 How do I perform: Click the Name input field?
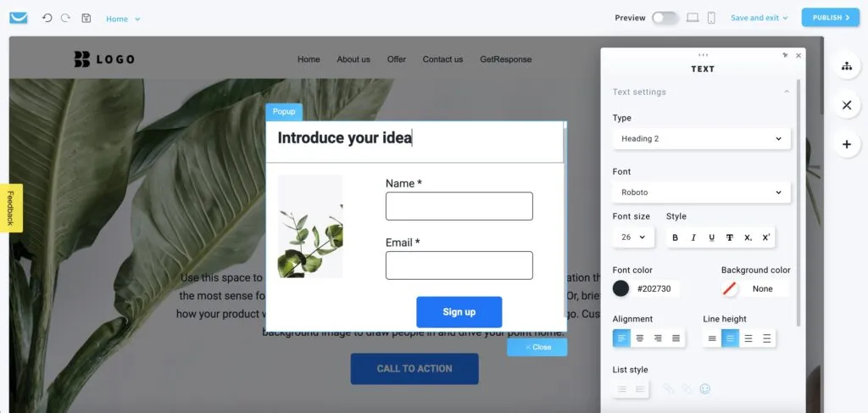point(459,207)
